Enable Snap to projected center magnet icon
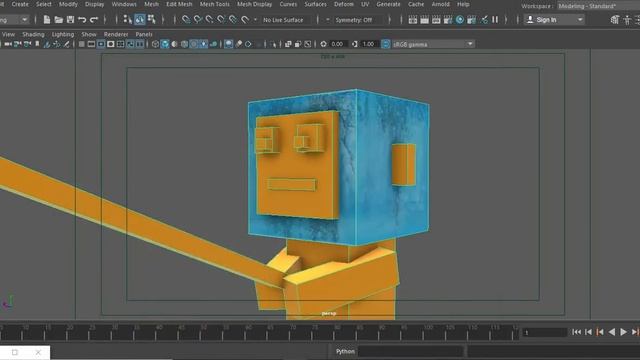The width and height of the screenshot is (640, 360). point(221,19)
